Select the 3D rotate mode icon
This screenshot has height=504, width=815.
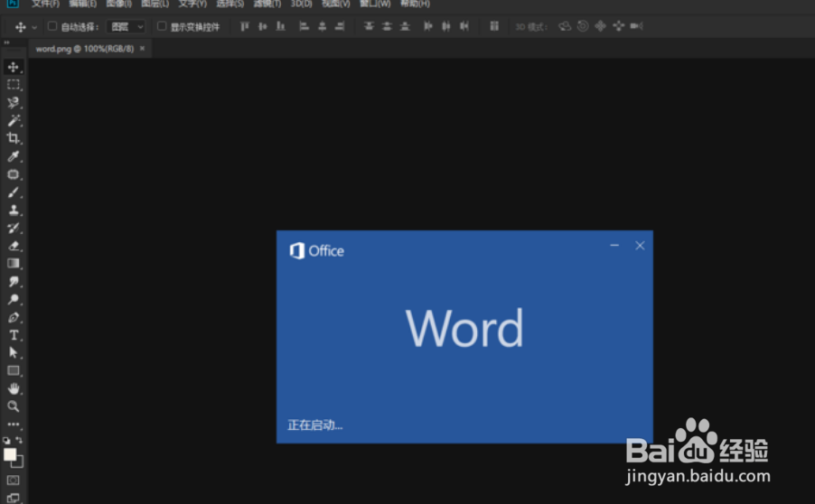[565, 26]
